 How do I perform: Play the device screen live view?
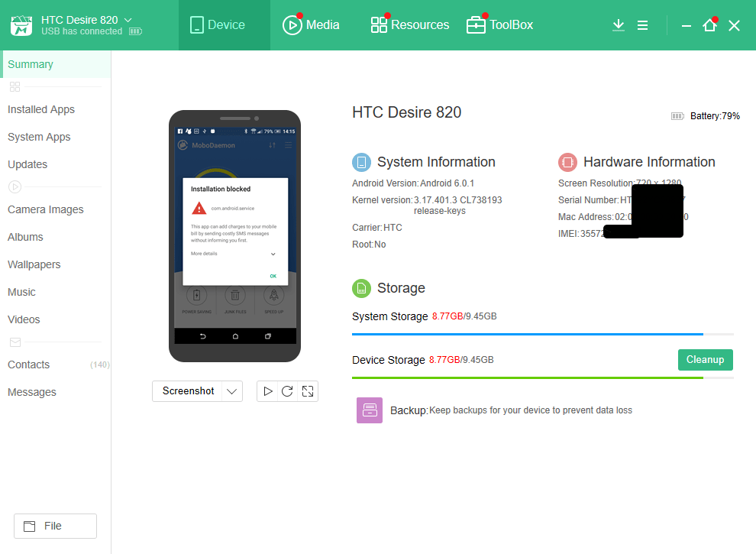click(268, 391)
